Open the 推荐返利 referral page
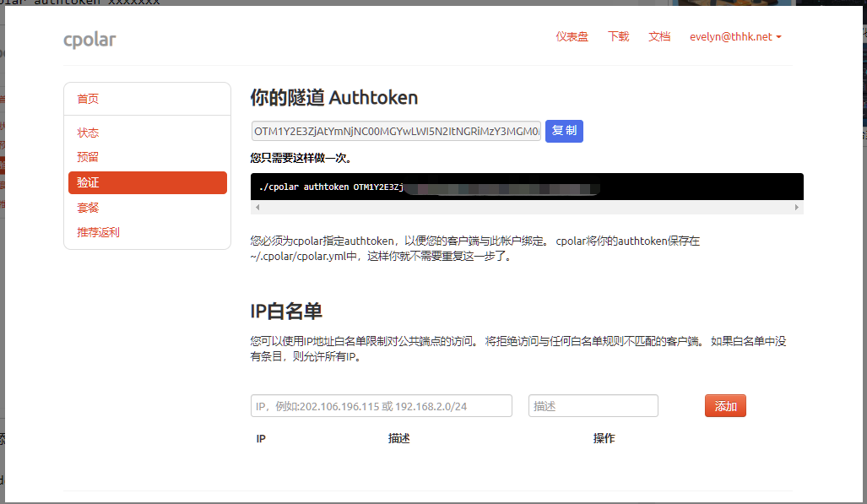 [x=98, y=232]
